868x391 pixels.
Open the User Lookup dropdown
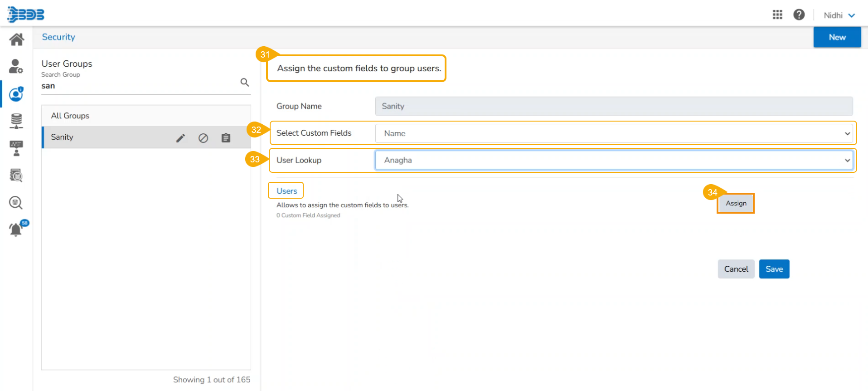pyautogui.click(x=614, y=160)
